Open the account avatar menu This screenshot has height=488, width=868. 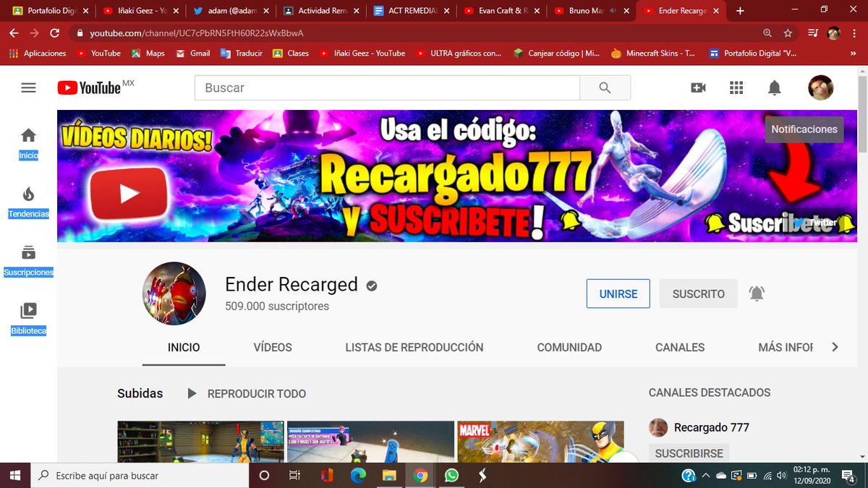click(x=820, y=87)
